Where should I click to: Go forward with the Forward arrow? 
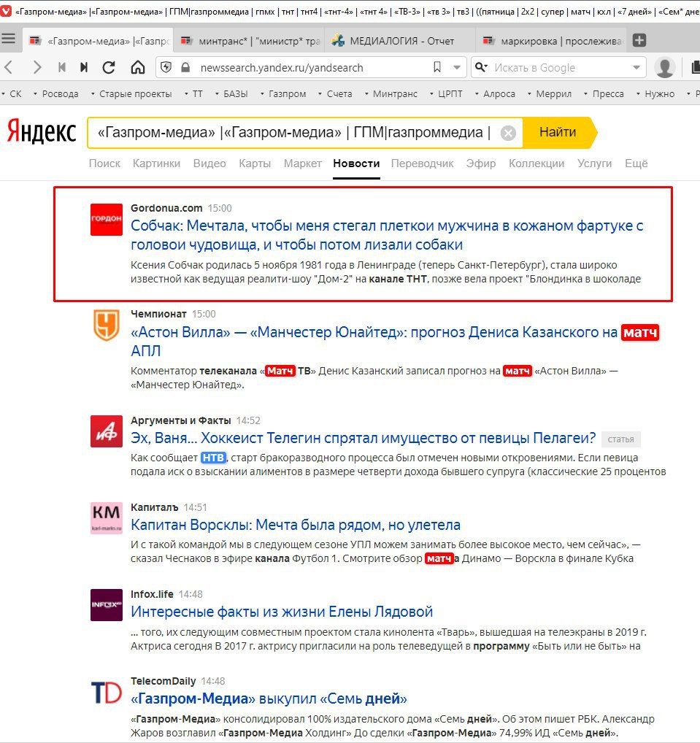(37, 68)
